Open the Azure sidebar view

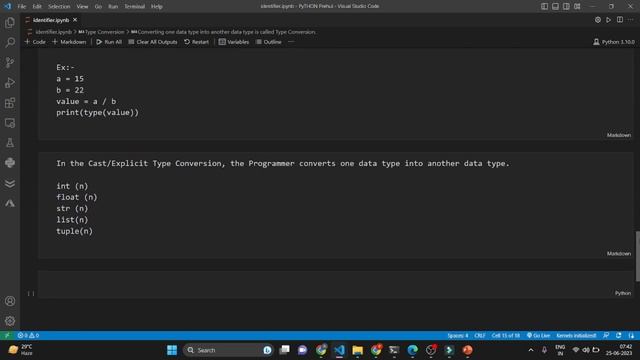pyautogui.click(x=10, y=203)
